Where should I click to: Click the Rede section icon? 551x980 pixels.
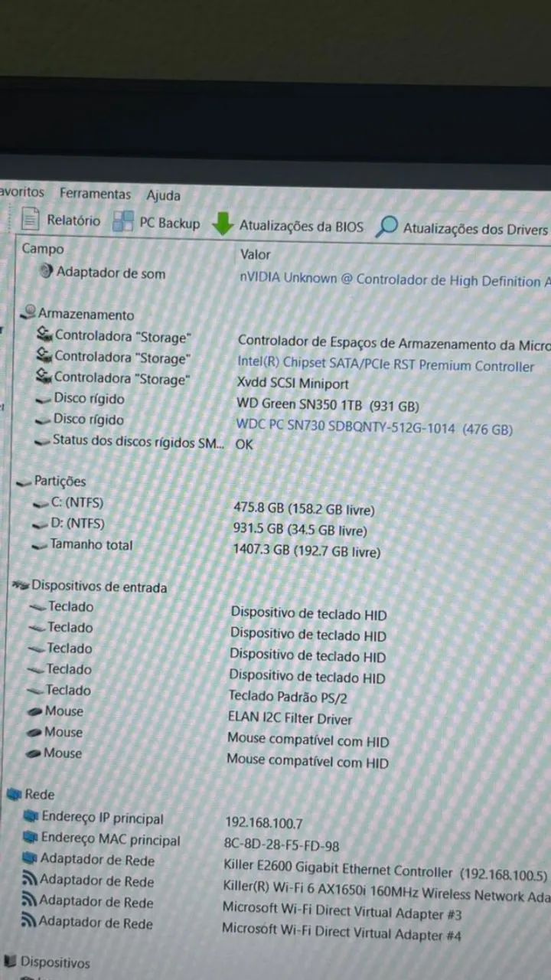[x=15, y=795]
